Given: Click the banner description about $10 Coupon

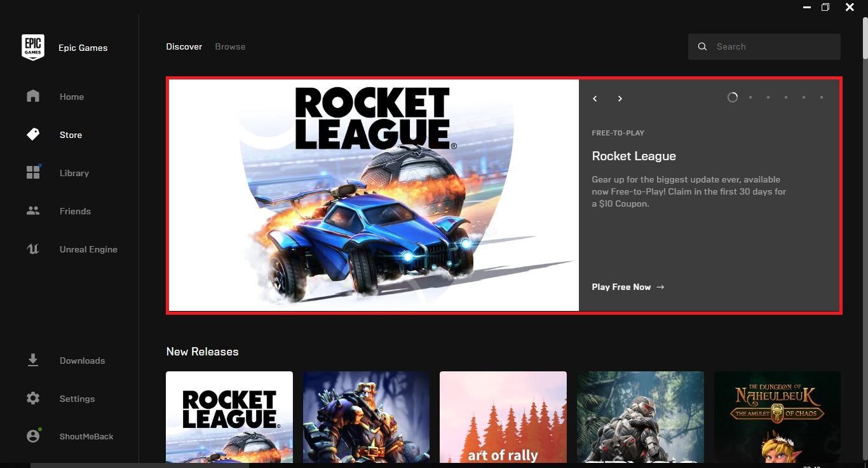Looking at the screenshot, I should [689, 192].
